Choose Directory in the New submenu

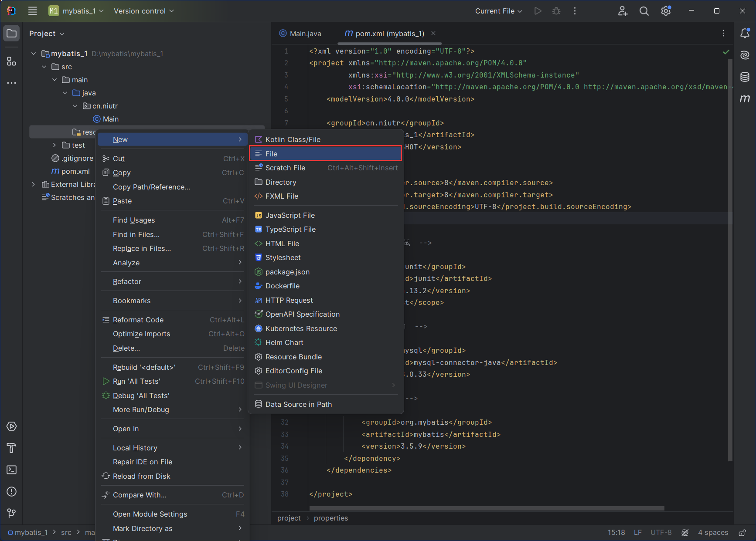(x=281, y=182)
